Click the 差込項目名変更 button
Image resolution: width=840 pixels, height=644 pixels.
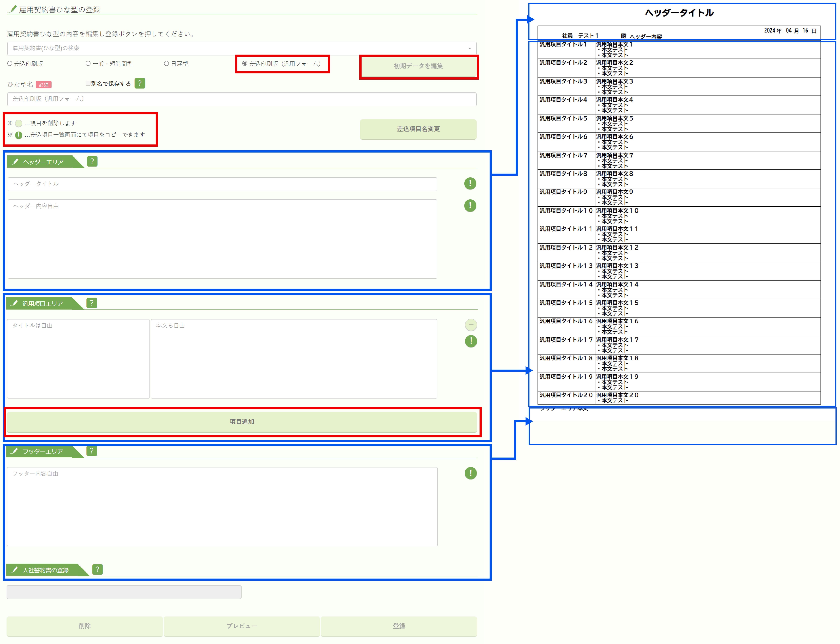[418, 129]
